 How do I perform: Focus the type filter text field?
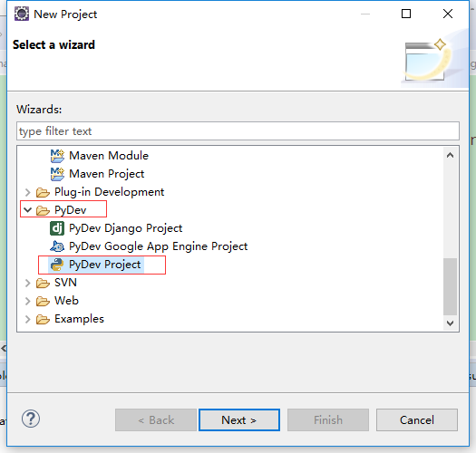tap(238, 131)
